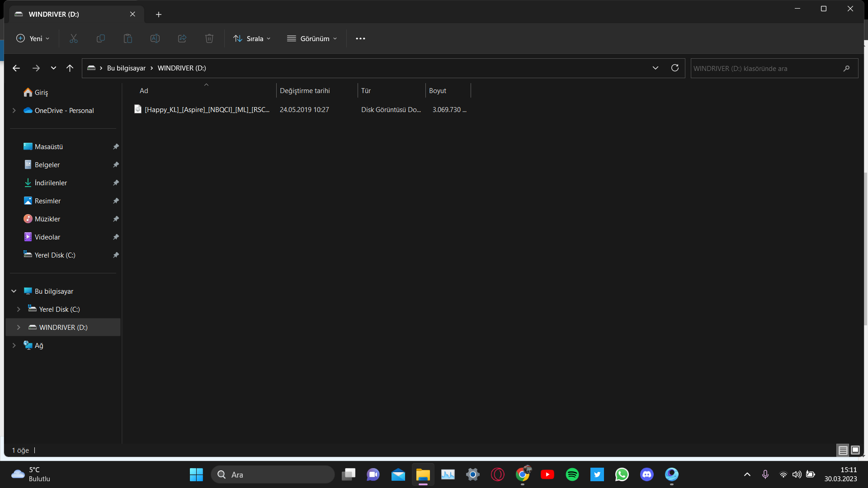Click the back navigation arrow

(x=16, y=68)
